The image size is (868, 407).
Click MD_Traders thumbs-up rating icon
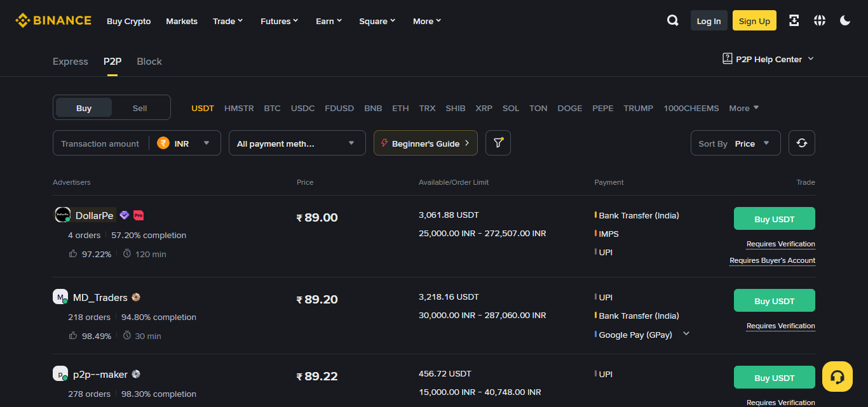pyautogui.click(x=73, y=336)
